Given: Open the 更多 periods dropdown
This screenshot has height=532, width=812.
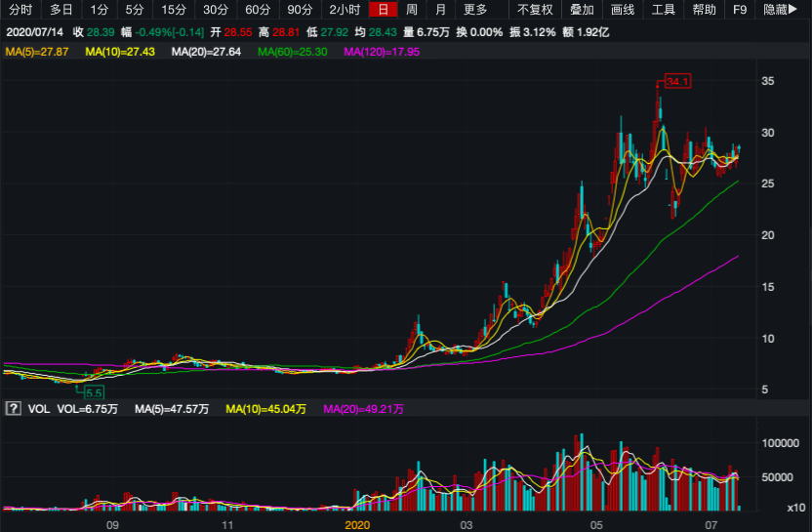Looking at the screenshot, I should coord(475,10).
